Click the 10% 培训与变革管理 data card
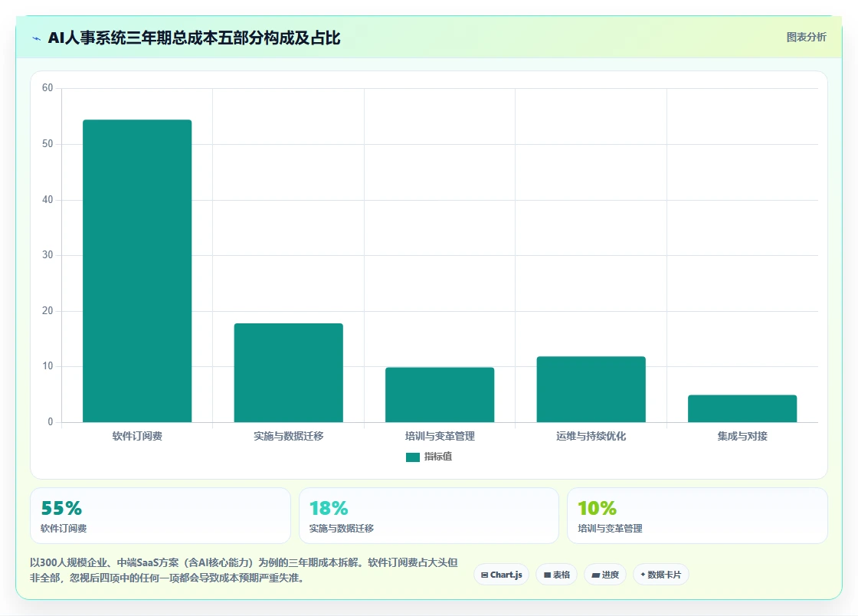The image size is (858, 616). pyautogui.click(x=697, y=516)
